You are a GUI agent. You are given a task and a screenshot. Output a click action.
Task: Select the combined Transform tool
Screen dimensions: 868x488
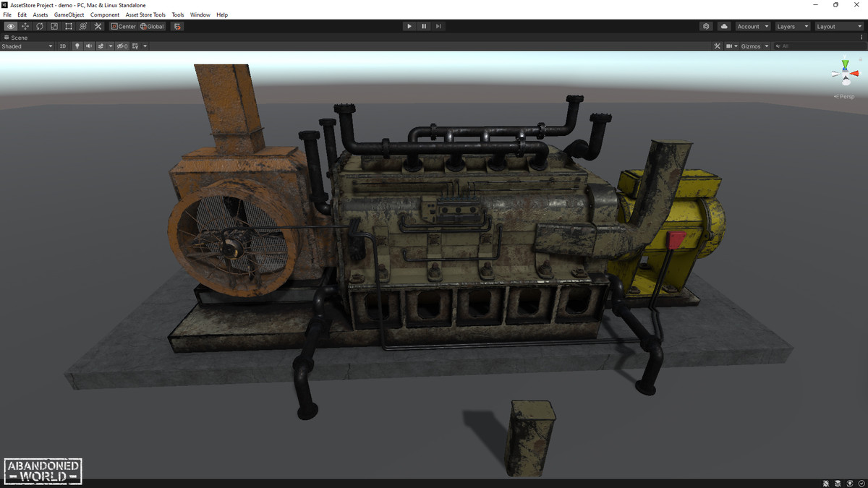click(x=83, y=26)
